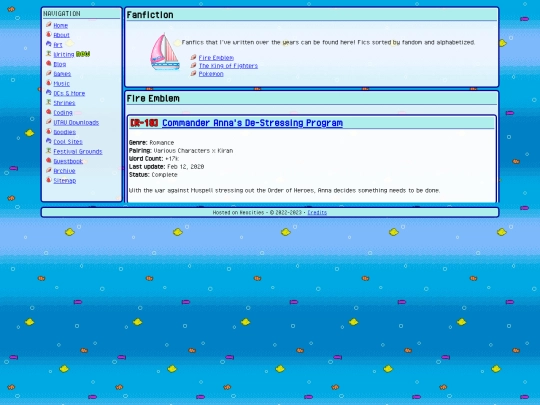Visit the Festival Grounds page

coord(78,151)
